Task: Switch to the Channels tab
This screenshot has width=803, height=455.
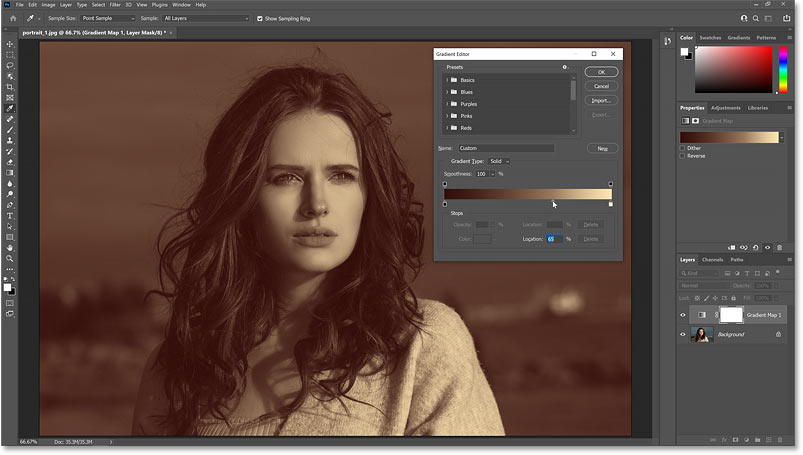Action: (712, 260)
